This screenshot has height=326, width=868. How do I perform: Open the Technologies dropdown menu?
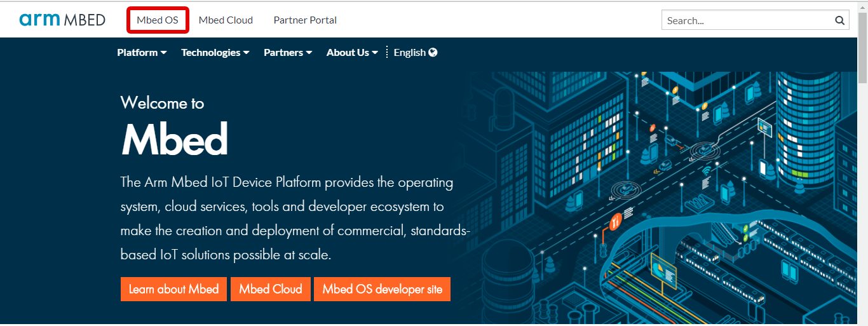(215, 53)
